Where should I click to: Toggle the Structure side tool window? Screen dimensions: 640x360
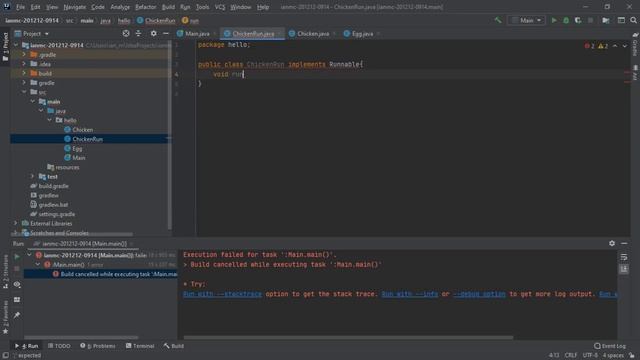point(5,271)
